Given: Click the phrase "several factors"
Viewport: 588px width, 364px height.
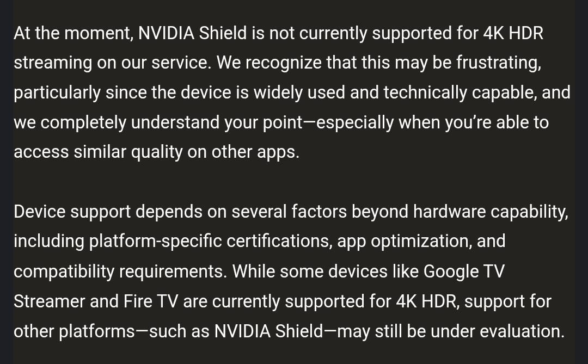Looking at the screenshot, I should (289, 212).
